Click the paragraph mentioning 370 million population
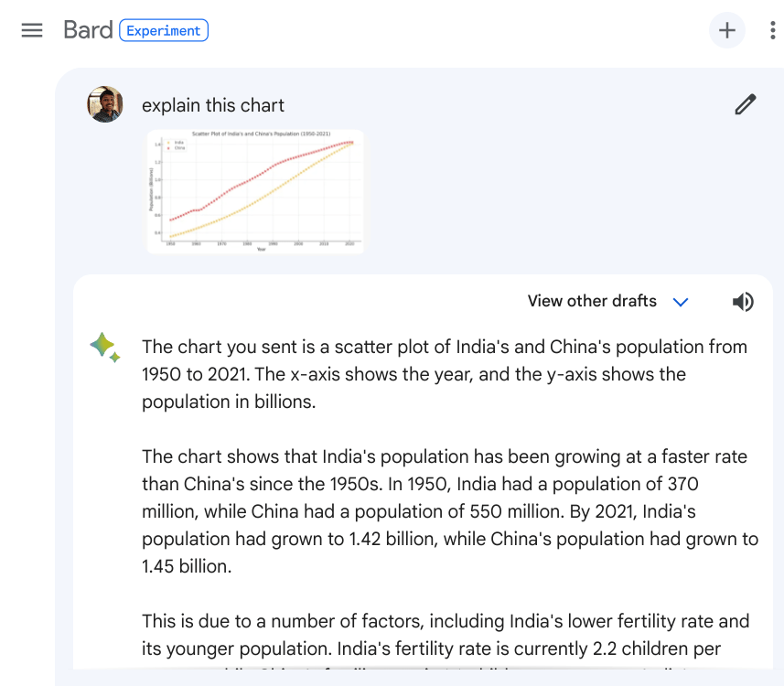784x686 pixels. 450,511
